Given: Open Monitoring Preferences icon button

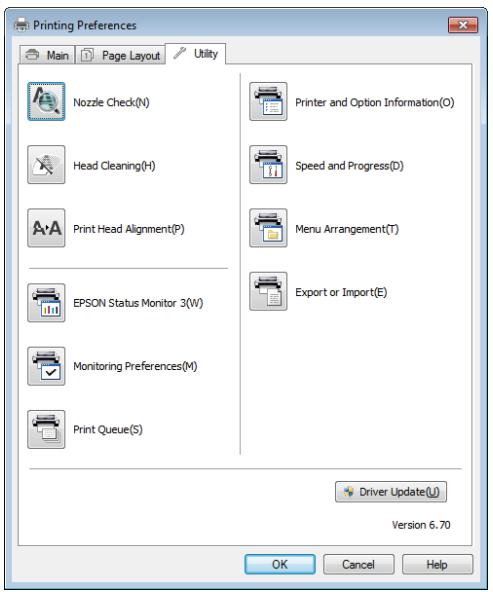Looking at the screenshot, I should (46, 366).
